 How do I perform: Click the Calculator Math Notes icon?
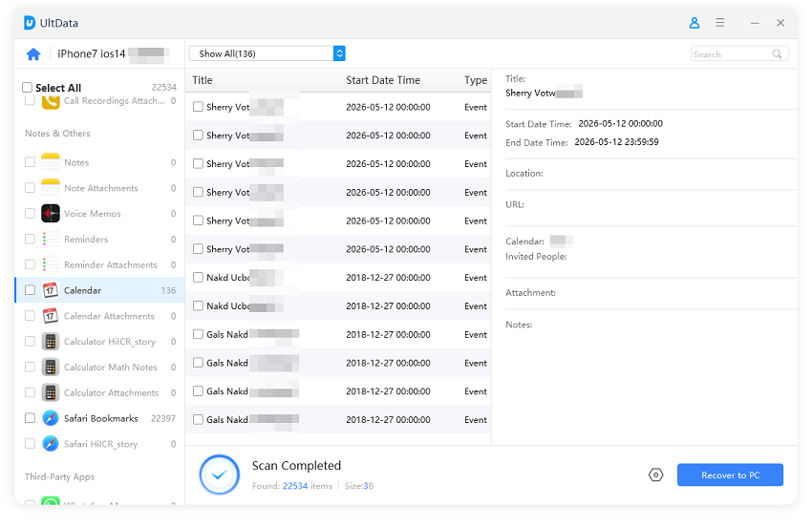pyautogui.click(x=51, y=368)
